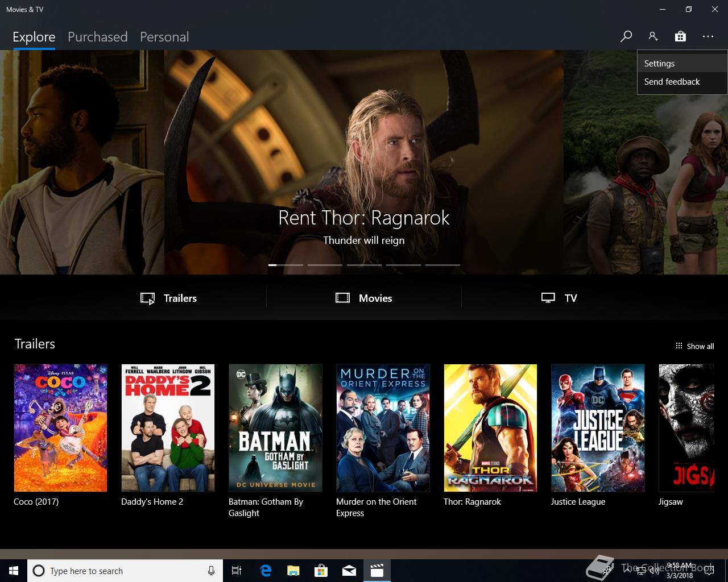Viewport: 728px width, 582px height.
Task: Switch to the Purchased tab
Action: [x=97, y=37]
